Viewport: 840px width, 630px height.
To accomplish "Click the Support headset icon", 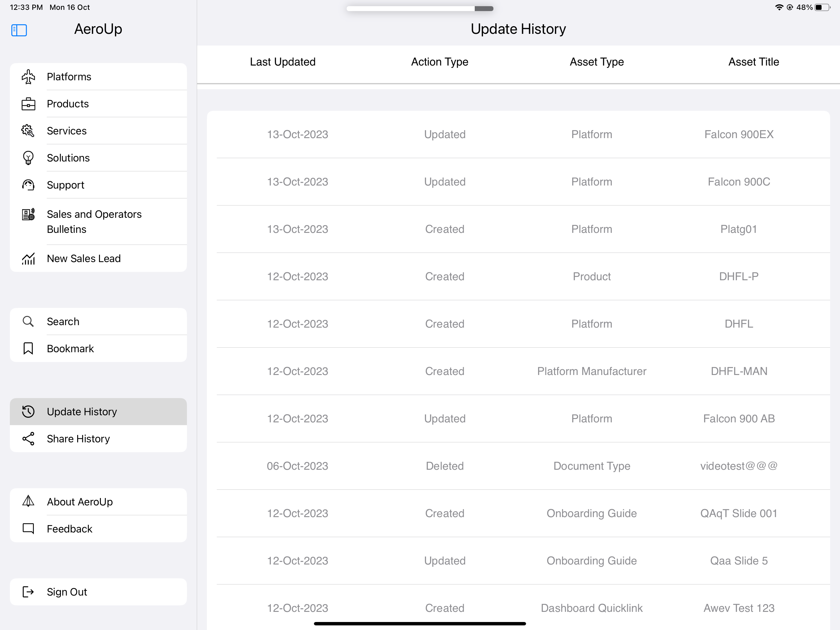I will coord(28,185).
